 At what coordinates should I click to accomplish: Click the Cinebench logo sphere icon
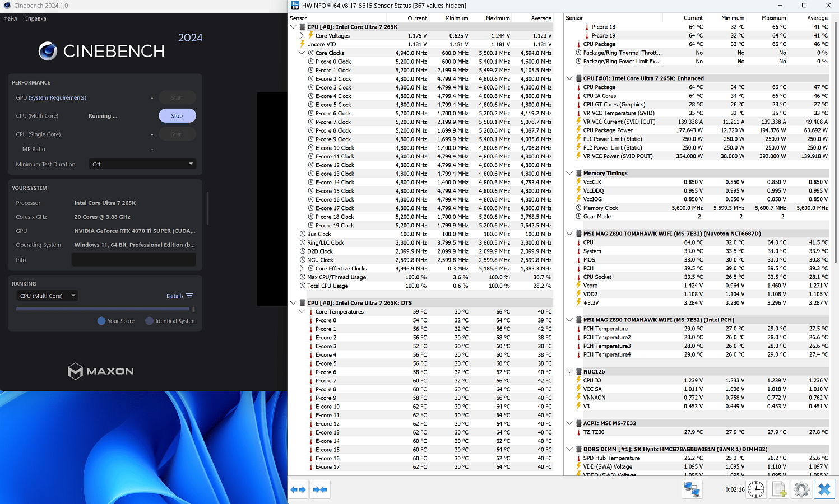[x=48, y=51]
